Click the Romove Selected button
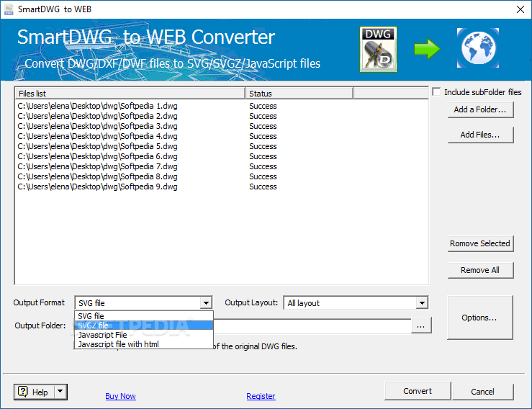Viewport: 532px width, 409px height. [480, 243]
